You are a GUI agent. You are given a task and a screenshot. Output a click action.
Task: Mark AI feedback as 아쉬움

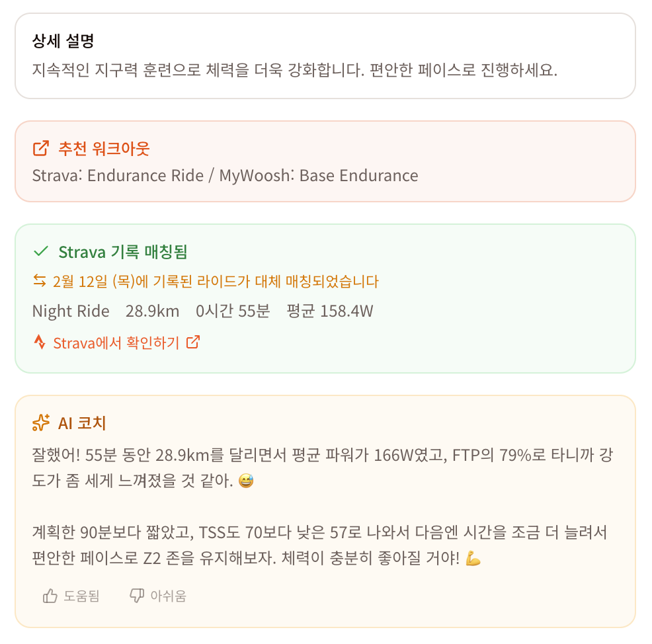[x=158, y=596]
